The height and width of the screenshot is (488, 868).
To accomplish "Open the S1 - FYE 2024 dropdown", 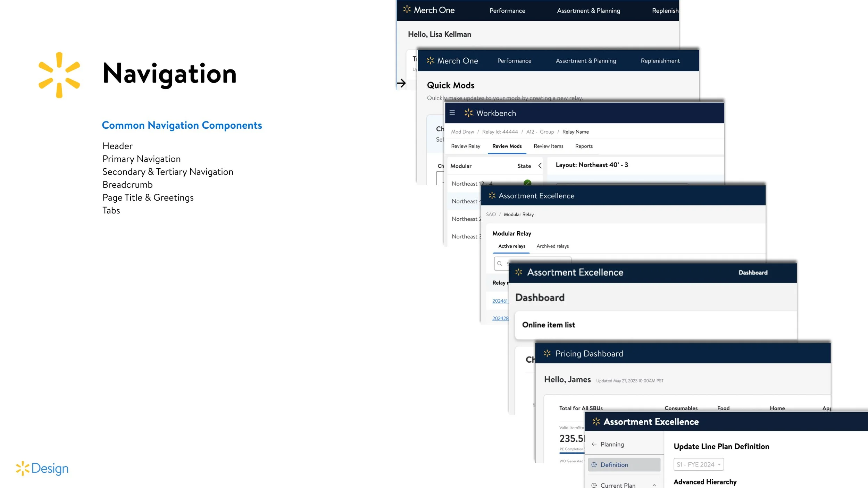I will pos(699,464).
